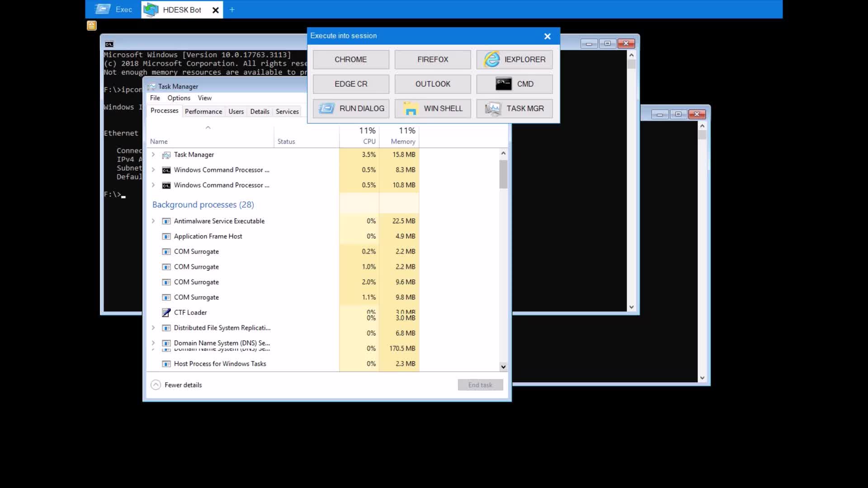Open TASK MGR via its icon
Image resolution: width=868 pixels, height=488 pixels.
(493, 108)
